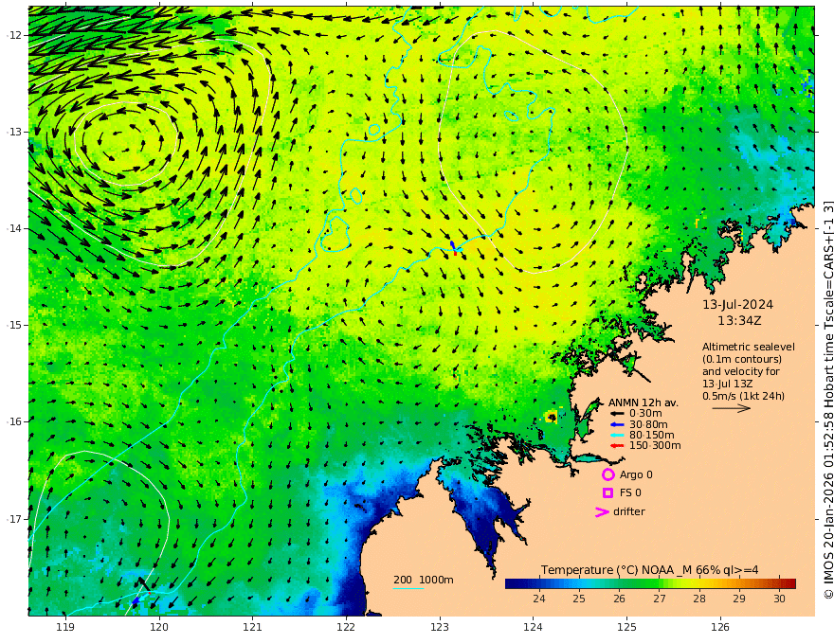Click the '200 1000m' isobath label
The height and width of the screenshot is (644, 834).
424,580
